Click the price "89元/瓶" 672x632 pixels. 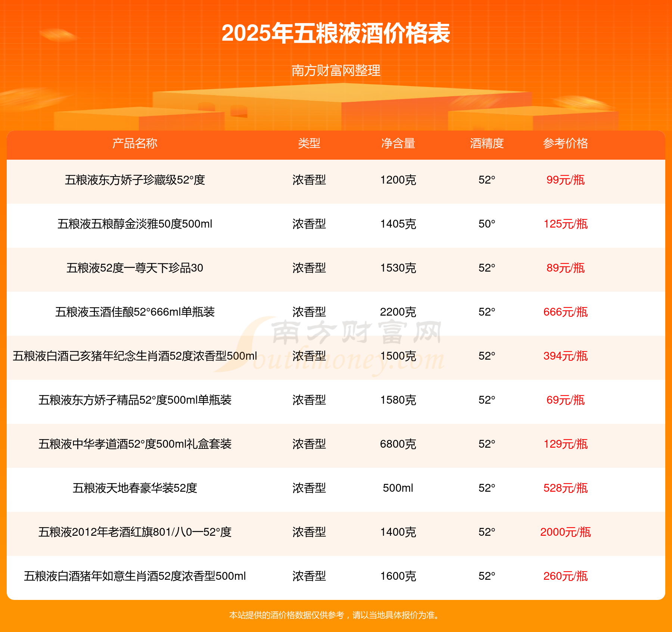(x=566, y=268)
